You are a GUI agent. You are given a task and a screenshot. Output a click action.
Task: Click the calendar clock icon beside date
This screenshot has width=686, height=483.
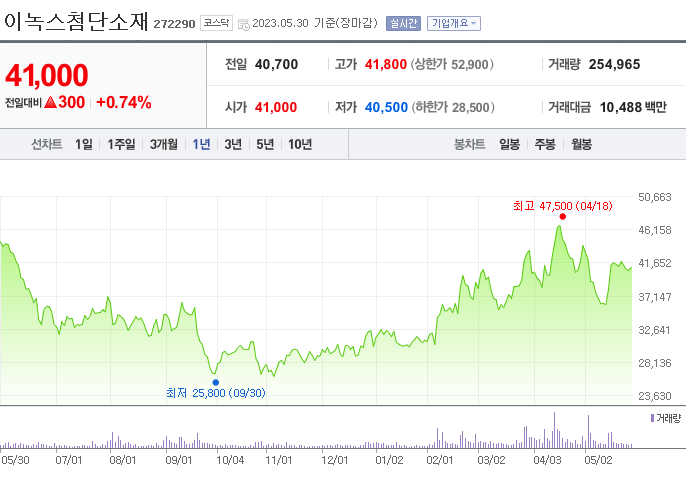point(243,24)
